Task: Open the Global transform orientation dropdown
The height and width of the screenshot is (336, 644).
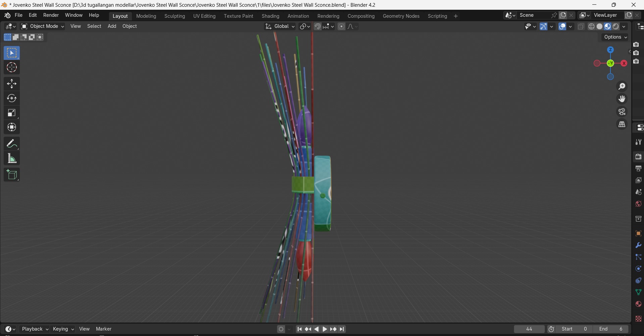Action: 280,26
